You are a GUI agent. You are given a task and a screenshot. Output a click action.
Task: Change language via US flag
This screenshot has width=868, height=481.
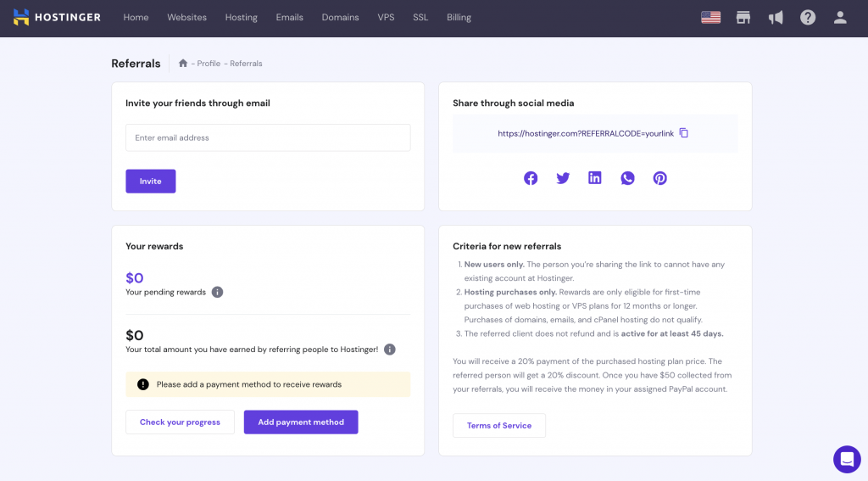(x=710, y=17)
